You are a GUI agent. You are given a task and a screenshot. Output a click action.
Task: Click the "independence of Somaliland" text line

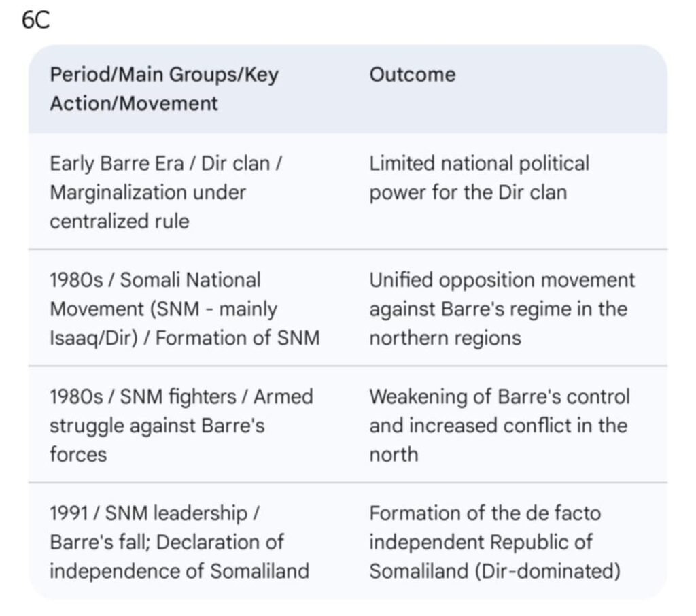(x=179, y=571)
